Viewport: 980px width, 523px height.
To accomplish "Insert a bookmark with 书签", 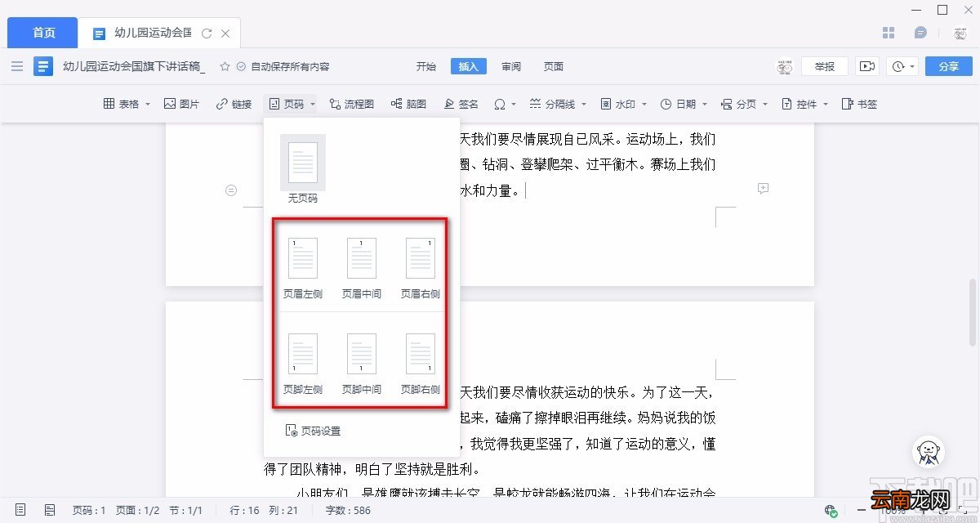I will point(859,104).
